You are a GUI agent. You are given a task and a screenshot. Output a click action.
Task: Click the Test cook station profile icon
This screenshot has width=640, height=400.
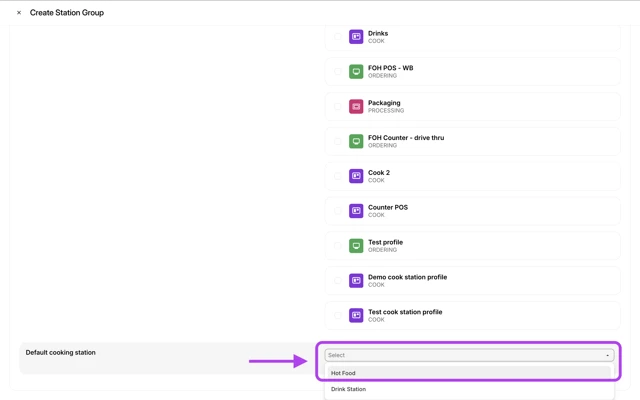(x=356, y=315)
